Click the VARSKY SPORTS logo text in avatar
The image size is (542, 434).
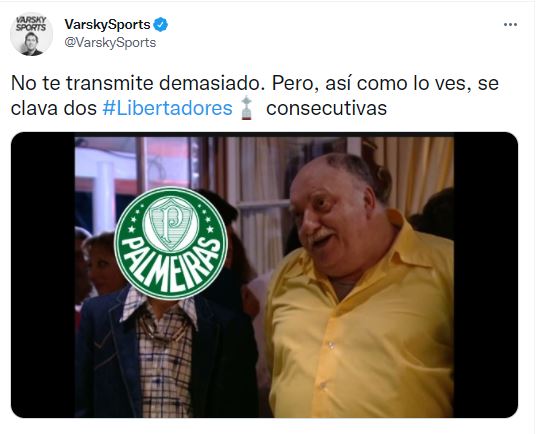coord(31,23)
